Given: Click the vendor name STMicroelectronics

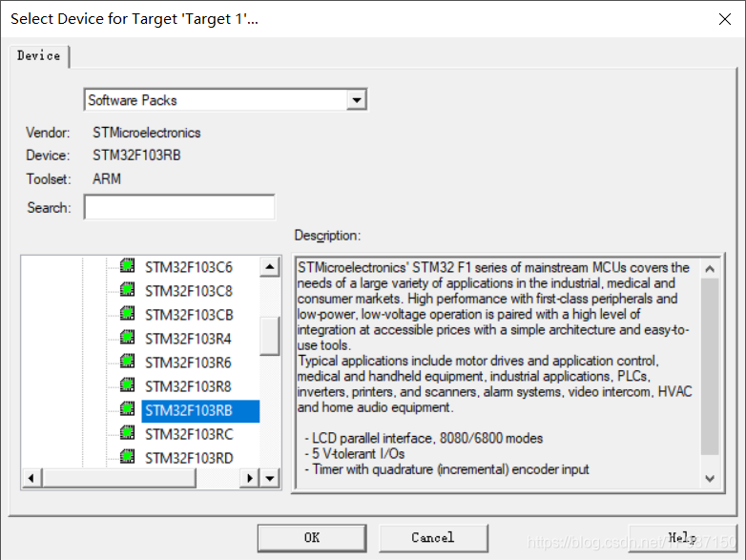Looking at the screenshot, I should coord(147,133).
